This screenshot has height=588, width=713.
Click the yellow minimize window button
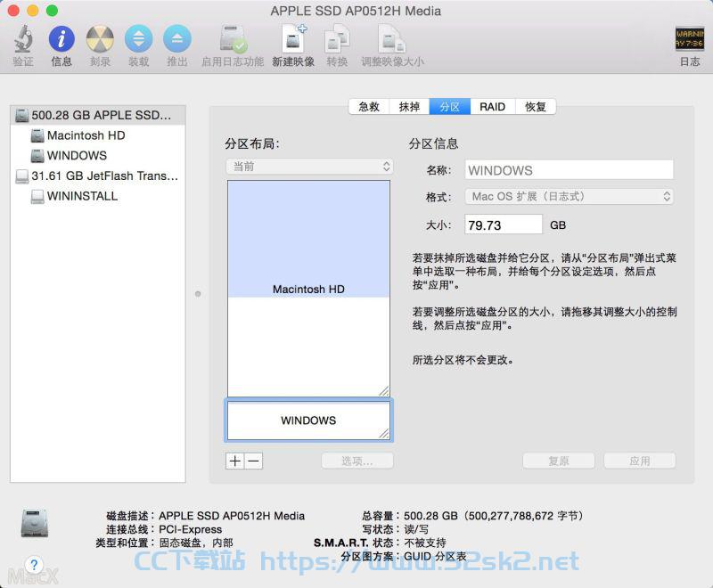coord(33,11)
